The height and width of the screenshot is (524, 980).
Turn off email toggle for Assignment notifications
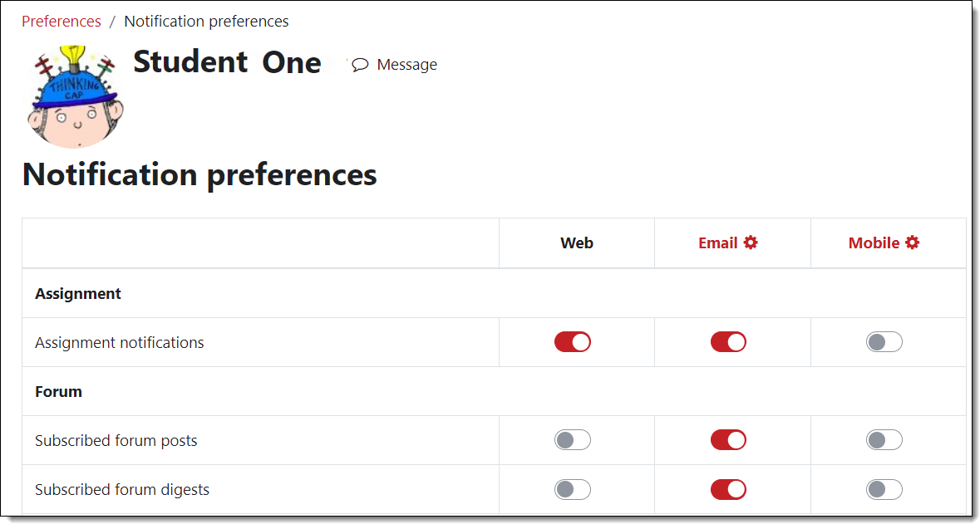tap(728, 341)
